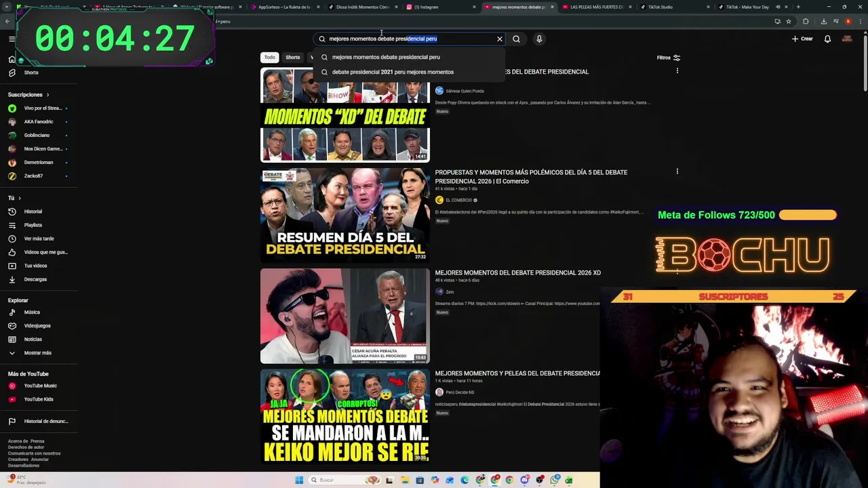Open KEIKO MEJOR SE RÍE video thumbnail
The height and width of the screenshot is (488, 868).
[x=345, y=416]
